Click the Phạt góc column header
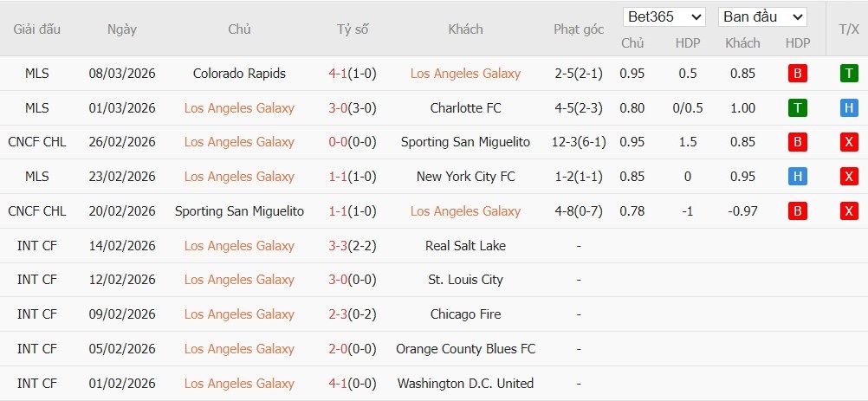 point(579,29)
